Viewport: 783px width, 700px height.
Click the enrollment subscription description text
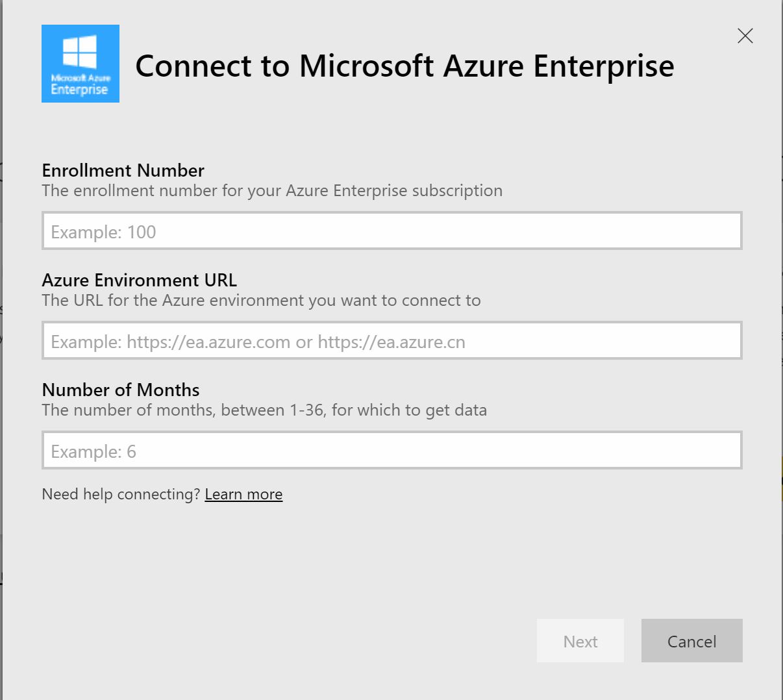click(x=272, y=191)
